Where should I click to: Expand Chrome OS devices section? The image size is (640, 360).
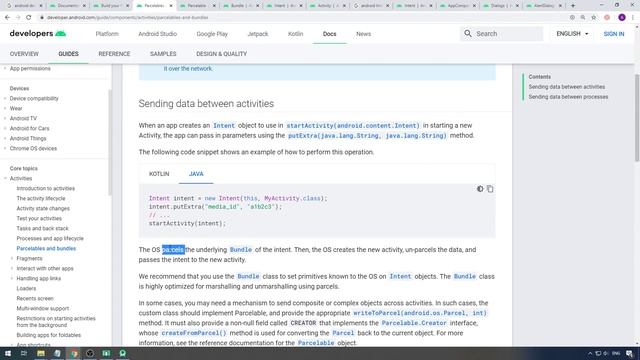[x=5, y=149]
